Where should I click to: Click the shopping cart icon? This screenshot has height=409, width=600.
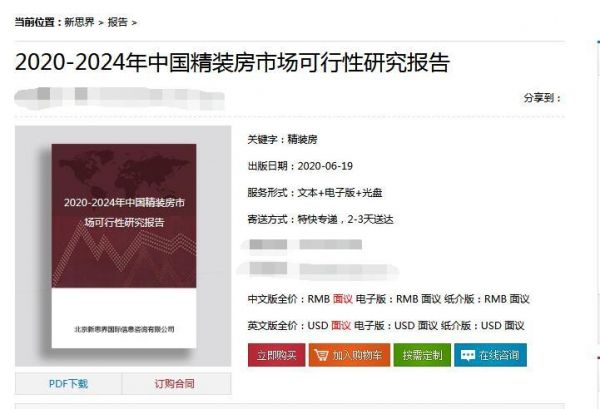point(321,355)
